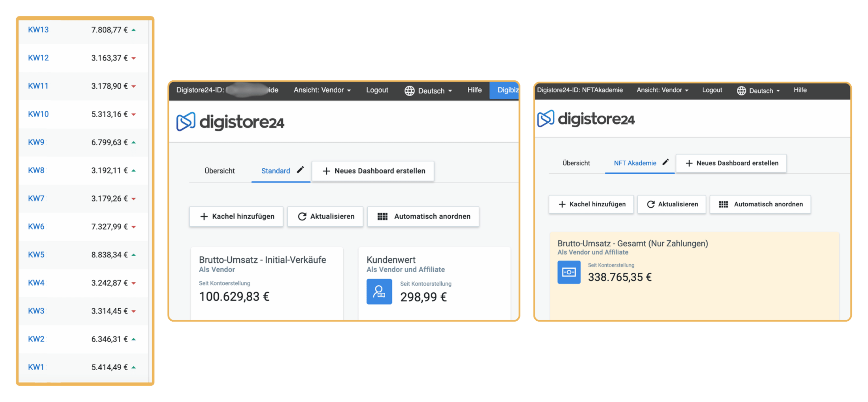Click the 100.629,83 € revenue value
868x402 pixels.
click(x=234, y=297)
